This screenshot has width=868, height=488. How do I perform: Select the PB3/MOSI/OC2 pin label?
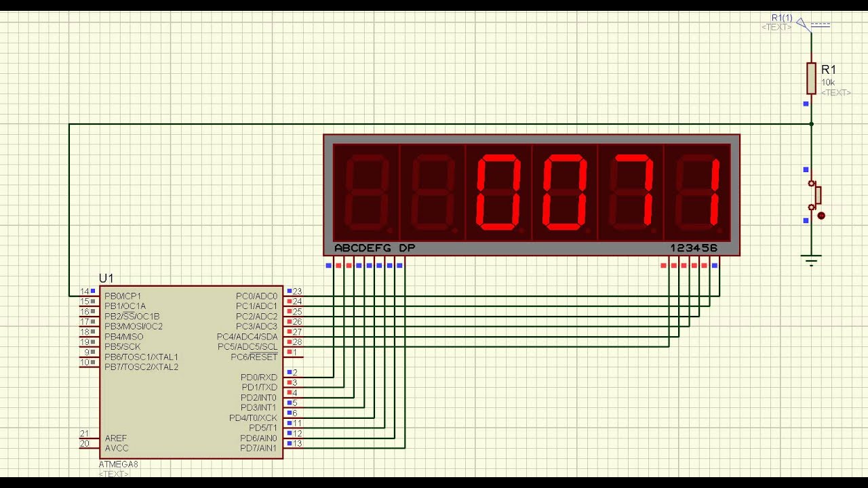(134, 327)
